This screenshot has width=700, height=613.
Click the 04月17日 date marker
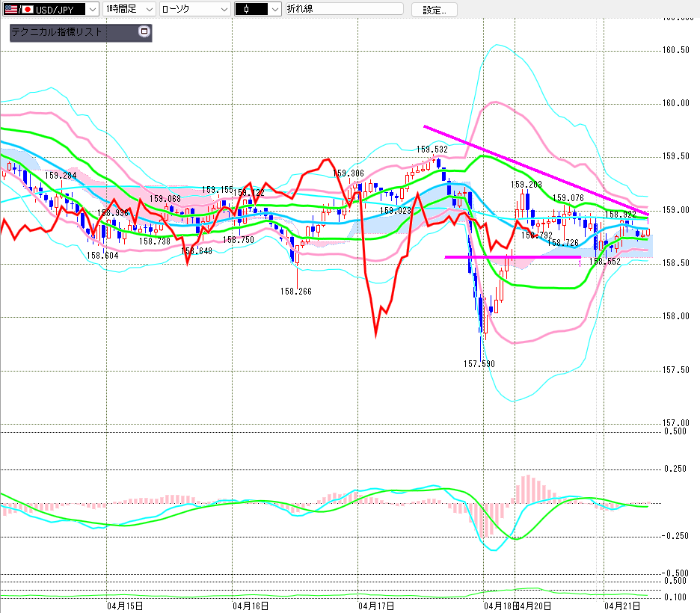click(376, 605)
